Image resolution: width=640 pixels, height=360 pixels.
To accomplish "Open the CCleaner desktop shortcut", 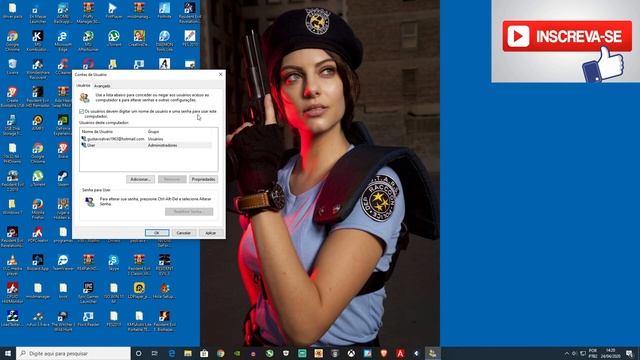I will coord(63,67).
